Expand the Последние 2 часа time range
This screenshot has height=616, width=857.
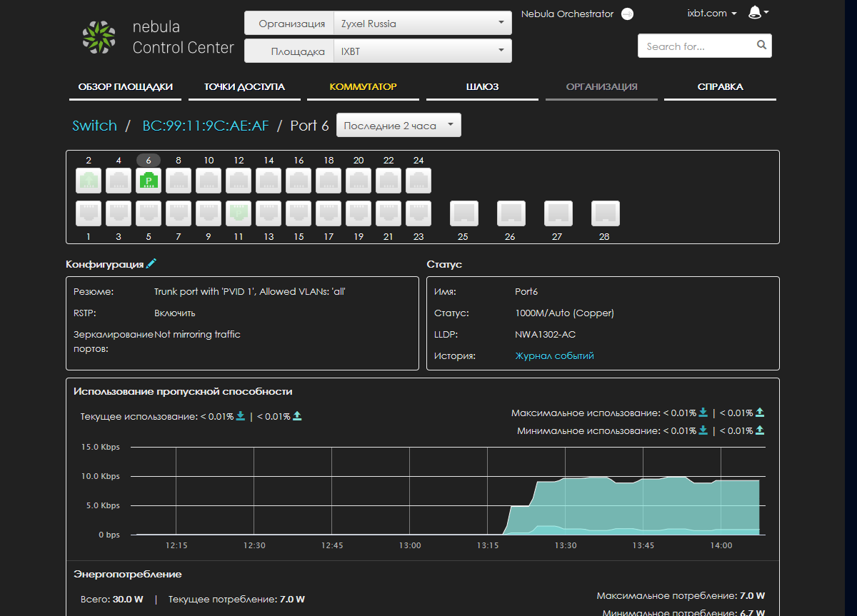(x=399, y=126)
